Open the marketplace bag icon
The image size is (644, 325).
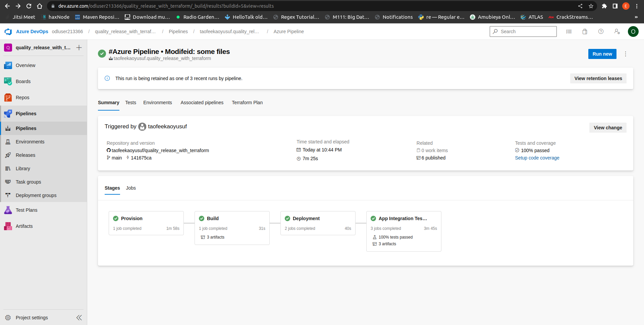point(585,31)
